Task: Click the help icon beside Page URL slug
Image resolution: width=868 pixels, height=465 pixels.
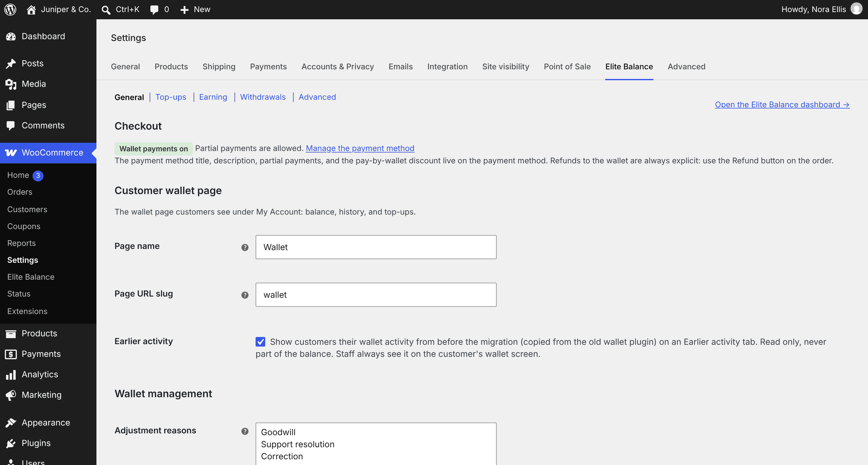Action: (x=245, y=295)
